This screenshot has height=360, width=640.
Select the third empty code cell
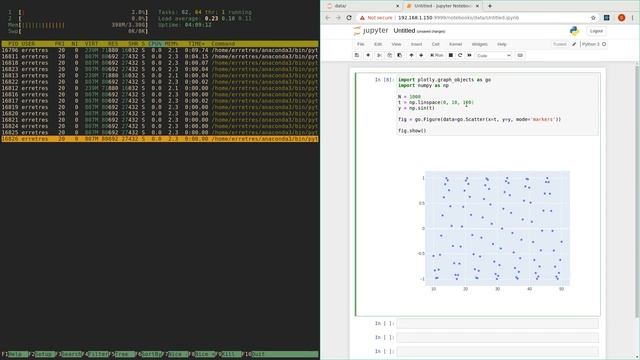coord(498,351)
